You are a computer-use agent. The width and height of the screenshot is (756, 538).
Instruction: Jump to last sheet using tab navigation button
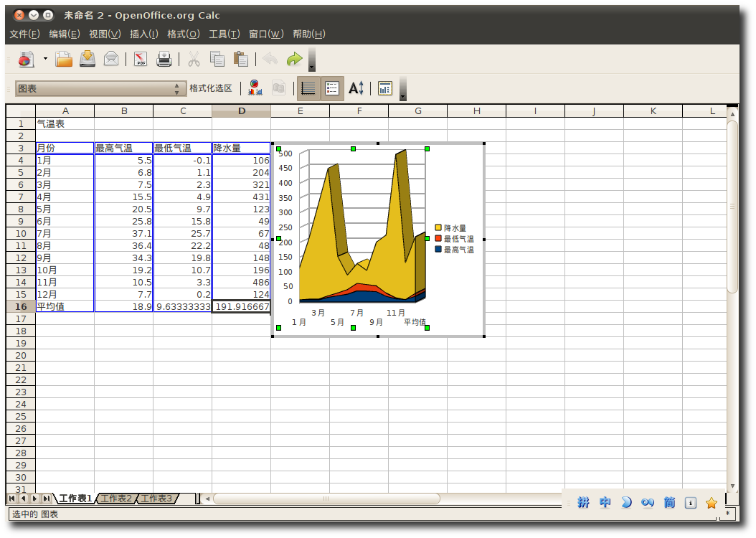click(47, 499)
